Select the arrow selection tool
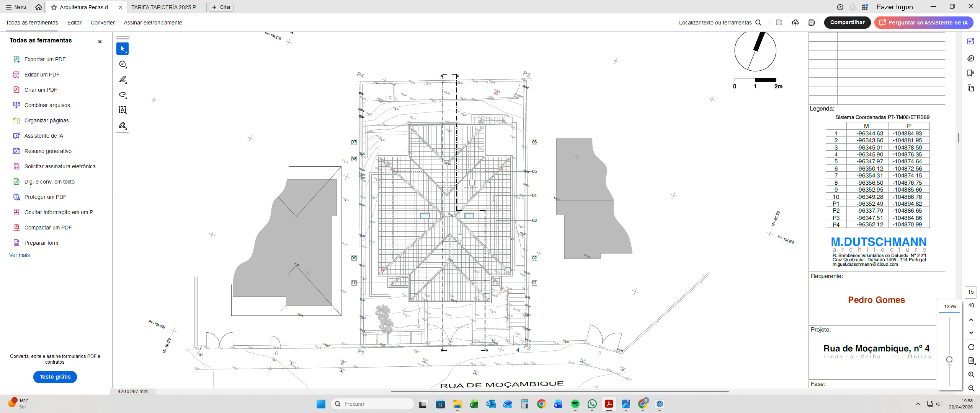Image resolution: width=980 pixels, height=413 pixels. (x=122, y=49)
